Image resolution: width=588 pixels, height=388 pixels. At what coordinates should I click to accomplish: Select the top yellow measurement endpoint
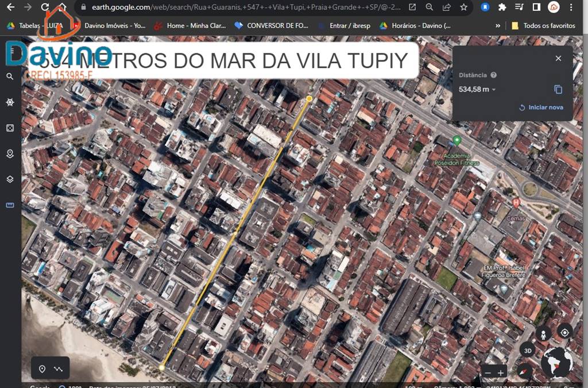tap(309, 99)
